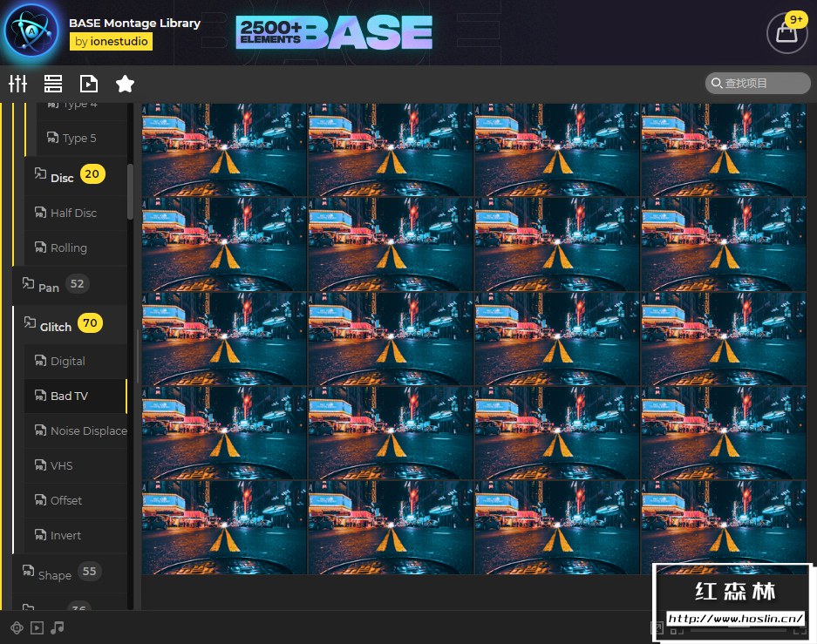The width and height of the screenshot is (817, 644).
Task: Click the '70' count badge beside Glitch
Action: click(90, 322)
